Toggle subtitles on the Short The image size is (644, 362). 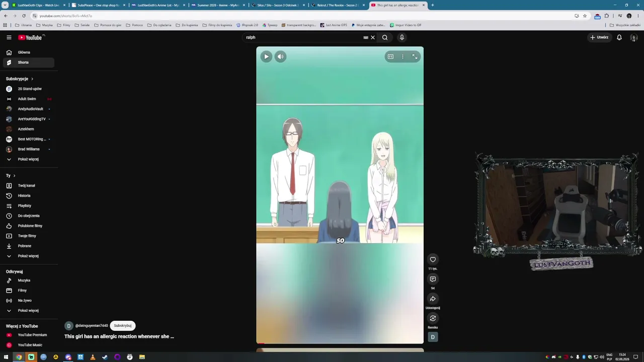(390, 57)
